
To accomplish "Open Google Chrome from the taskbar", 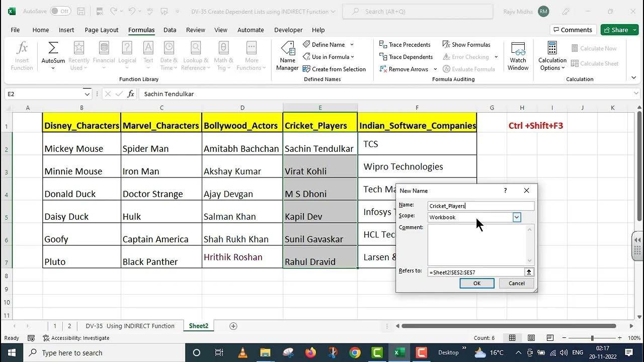I will point(355,352).
